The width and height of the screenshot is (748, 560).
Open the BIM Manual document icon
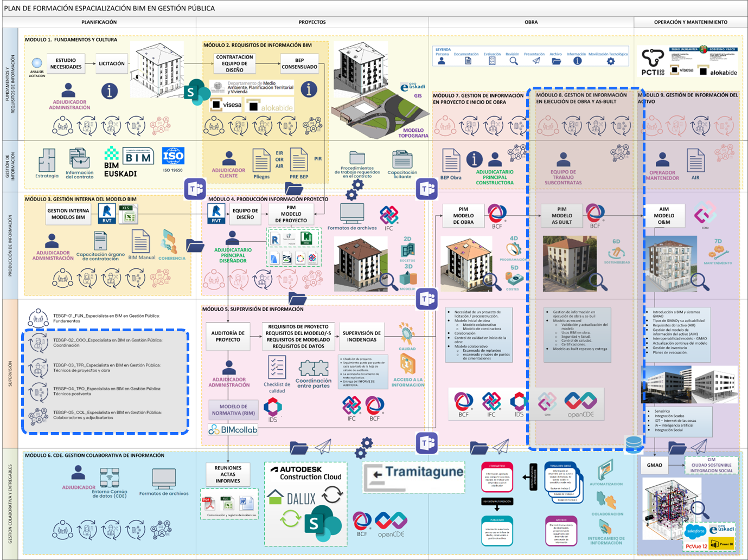pyautogui.click(x=140, y=241)
